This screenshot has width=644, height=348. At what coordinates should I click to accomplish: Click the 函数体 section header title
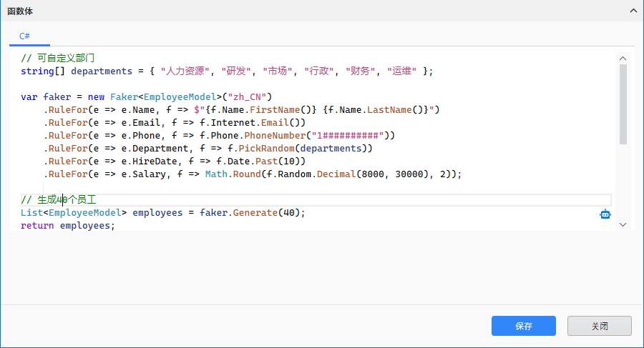click(x=20, y=11)
